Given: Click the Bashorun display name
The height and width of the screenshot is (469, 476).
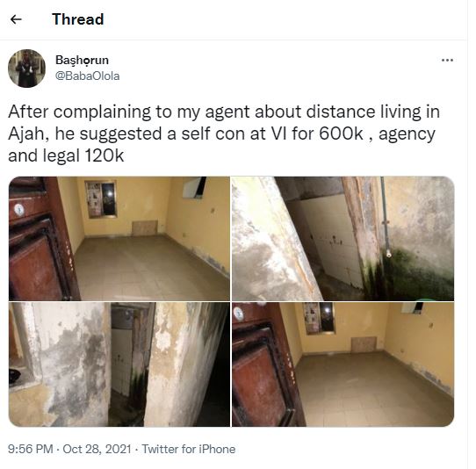Looking at the screenshot, I should [82, 60].
